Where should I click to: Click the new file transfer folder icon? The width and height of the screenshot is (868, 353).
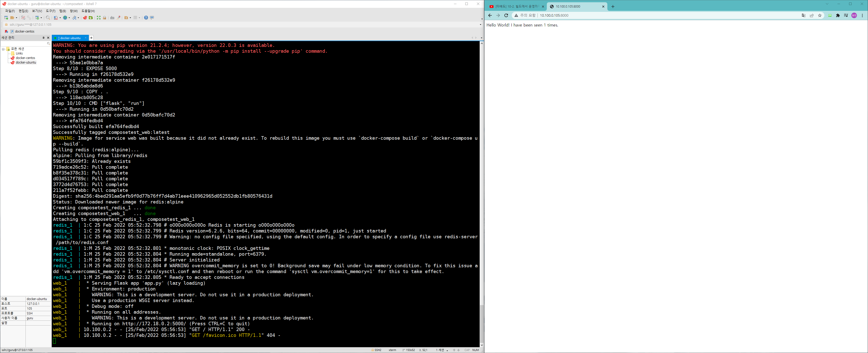coord(126,17)
